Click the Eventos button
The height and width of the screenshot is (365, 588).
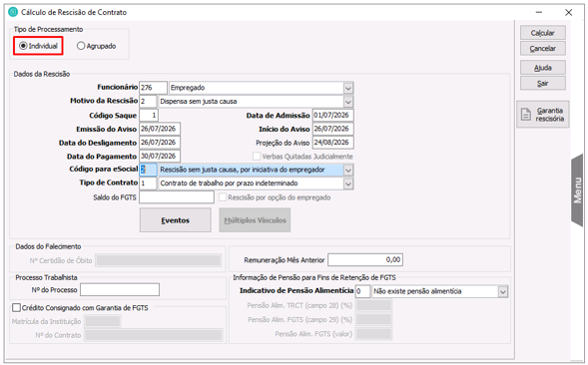[176, 220]
